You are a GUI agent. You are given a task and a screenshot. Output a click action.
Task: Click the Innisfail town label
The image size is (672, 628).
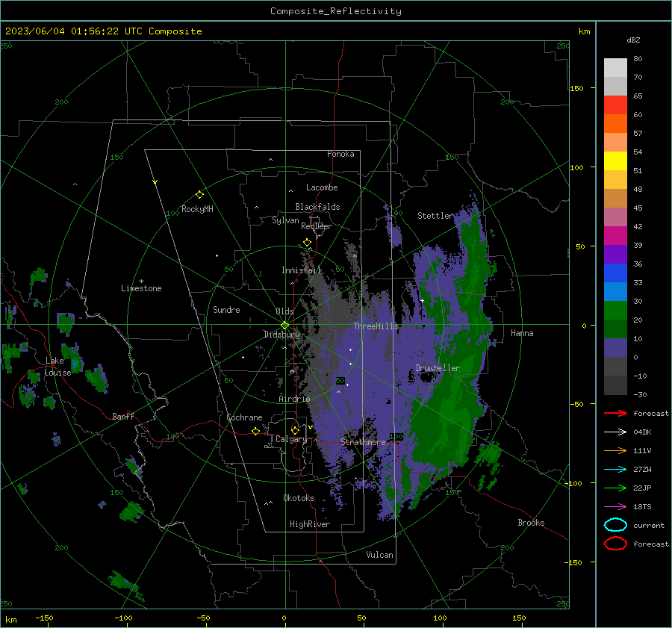tap(302, 270)
